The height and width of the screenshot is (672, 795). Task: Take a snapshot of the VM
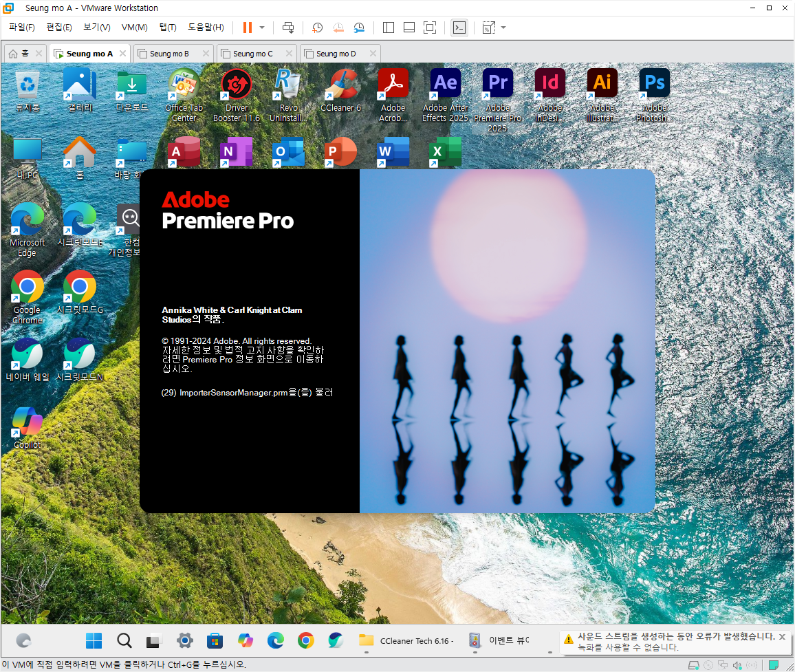tap(318, 28)
